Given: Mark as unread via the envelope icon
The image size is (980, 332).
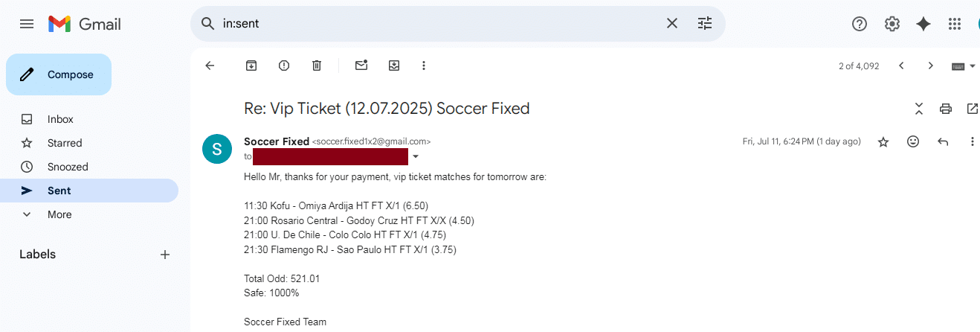Looking at the screenshot, I should pyautogui.click(x=361, y=66).
